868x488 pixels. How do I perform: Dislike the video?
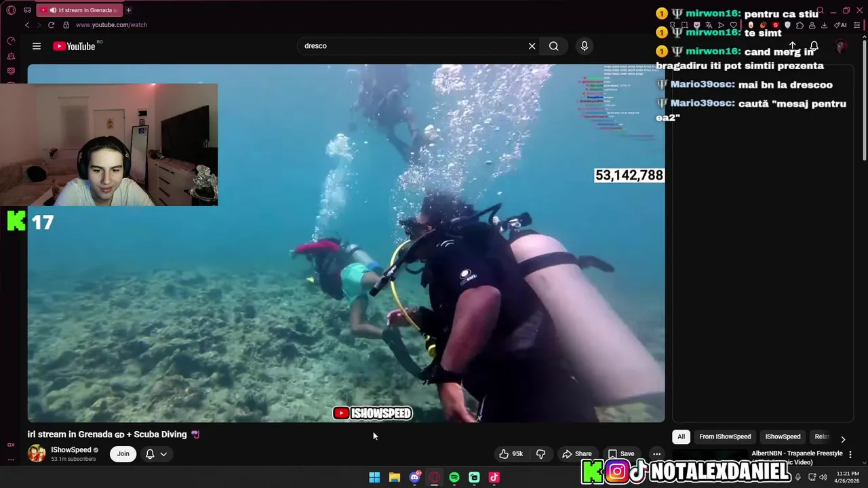tap(541, 453)
